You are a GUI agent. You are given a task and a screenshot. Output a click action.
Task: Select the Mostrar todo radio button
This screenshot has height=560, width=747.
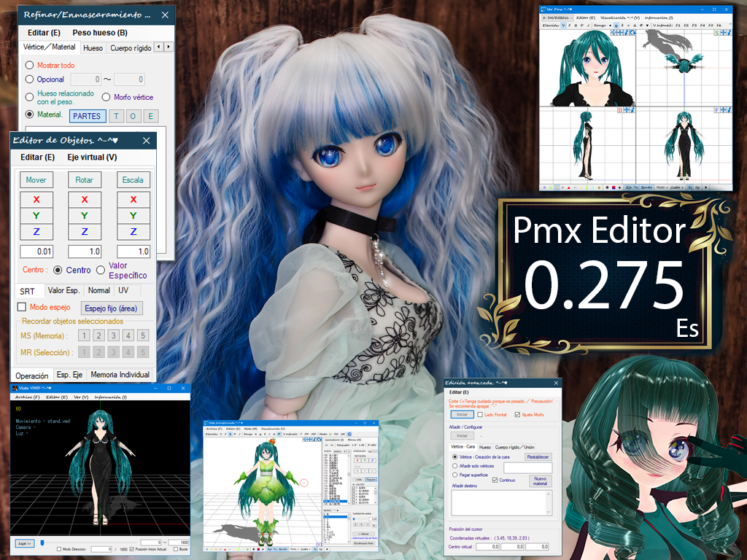(x=29, y=65)
